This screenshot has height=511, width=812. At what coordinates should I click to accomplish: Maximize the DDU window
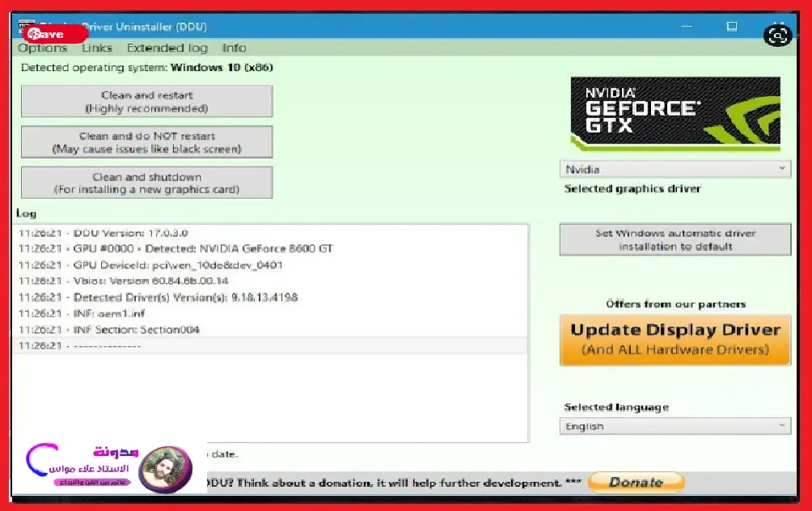(732, 27)
